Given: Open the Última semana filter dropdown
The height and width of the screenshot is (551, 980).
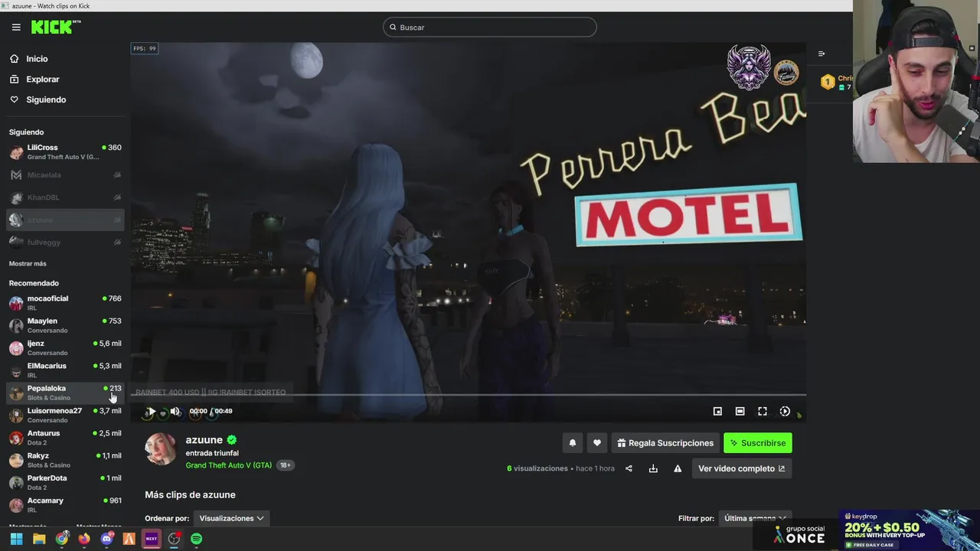Looking at the screenshot, I should tap(755, 518).
